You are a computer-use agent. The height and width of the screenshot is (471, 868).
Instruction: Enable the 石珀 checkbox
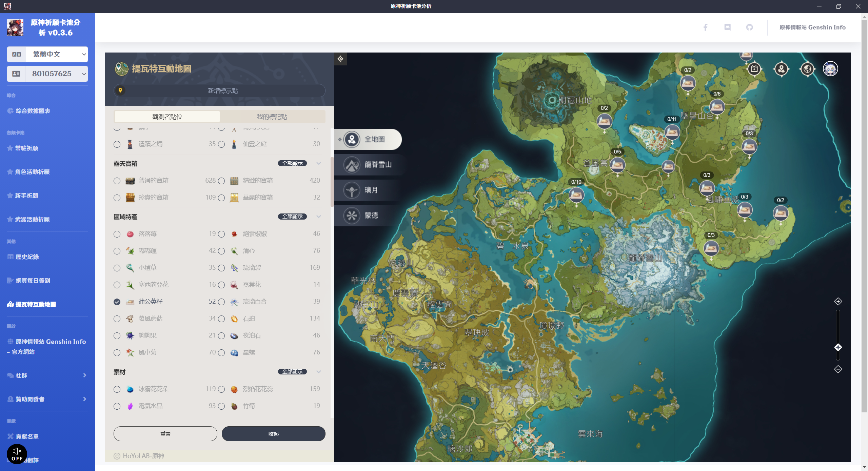pos(221,319)
